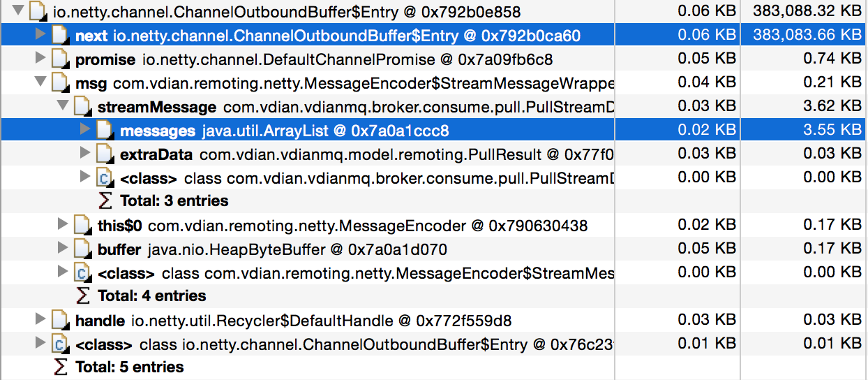Expand the 'messages' java.util.ArrayList node
The width and height of the screenshot is (868, 380).
click(85, 131)
